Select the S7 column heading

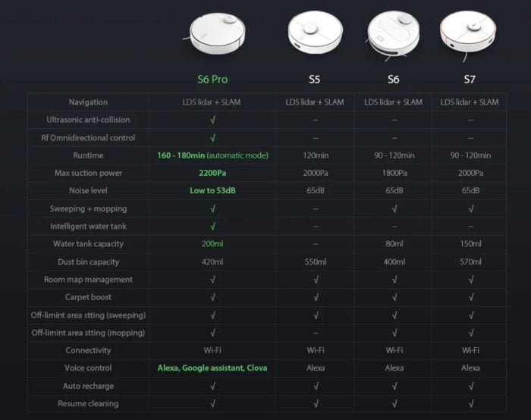(x=470, y=79)
